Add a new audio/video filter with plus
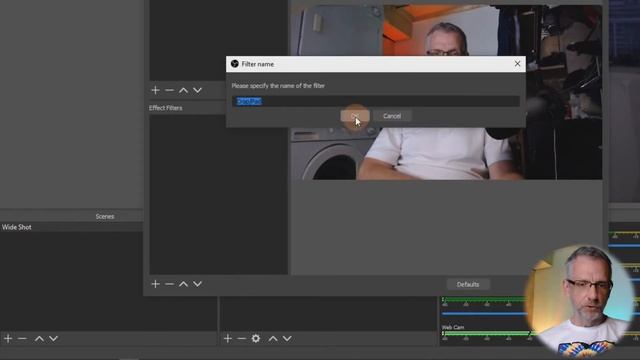Screen dimensions: 640x360 (x=155, y=90)
